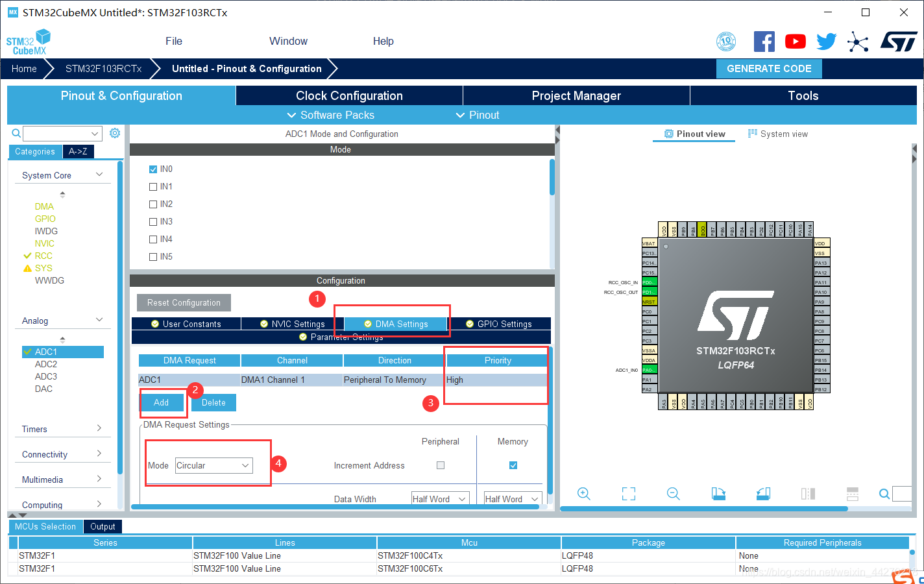The width and height of the screenshot is (924, 584).
Task: Fit chip view to screen
Action: click(x=629, y=494)
